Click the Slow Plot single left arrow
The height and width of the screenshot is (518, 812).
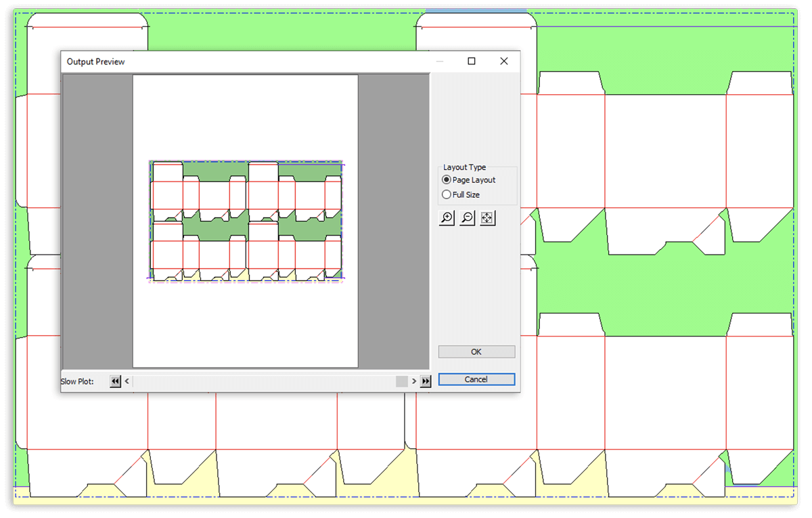coord(127,382)
